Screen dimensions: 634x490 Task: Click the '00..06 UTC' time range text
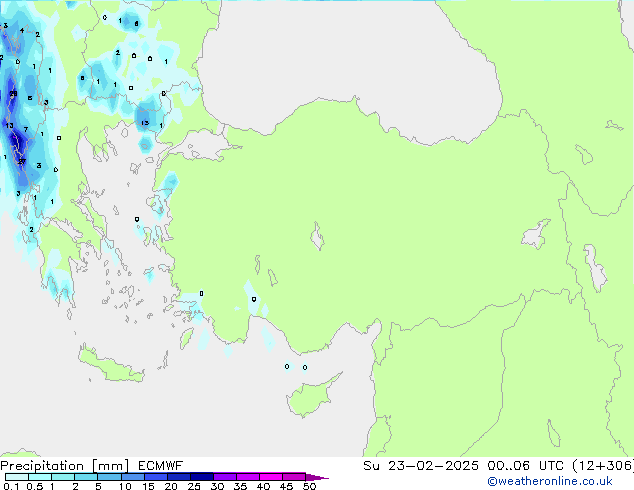[x=525, y=466]
